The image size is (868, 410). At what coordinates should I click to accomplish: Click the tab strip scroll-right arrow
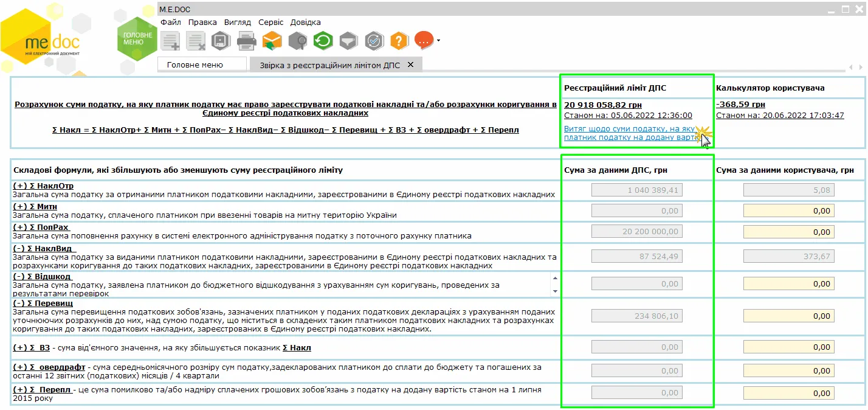[x=861, y=66]
